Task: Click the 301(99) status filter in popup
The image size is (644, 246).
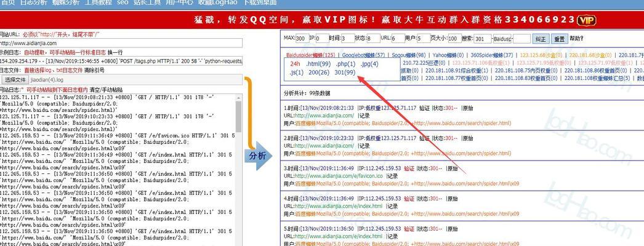Action: point(345,73)
